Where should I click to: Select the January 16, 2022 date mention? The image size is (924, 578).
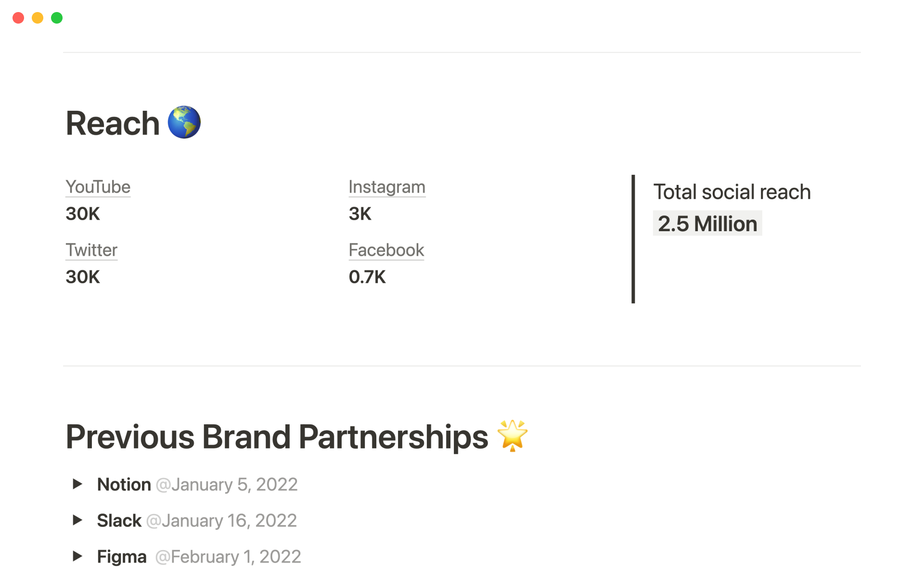(221, 521)
